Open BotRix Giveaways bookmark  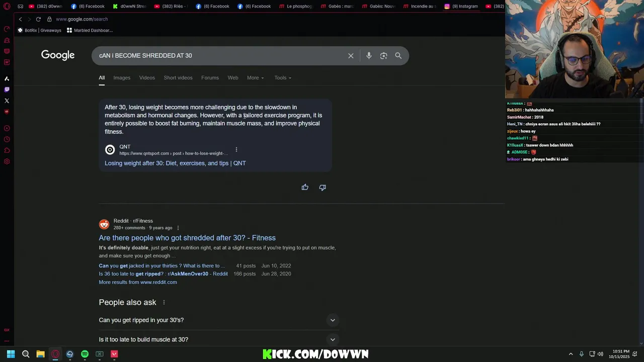click(x=39, y=30)
